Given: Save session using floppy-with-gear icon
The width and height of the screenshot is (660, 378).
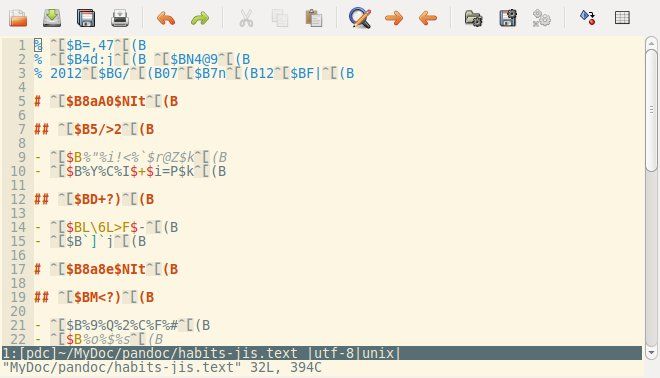Looking at the screenshot, I should (508, 18).
